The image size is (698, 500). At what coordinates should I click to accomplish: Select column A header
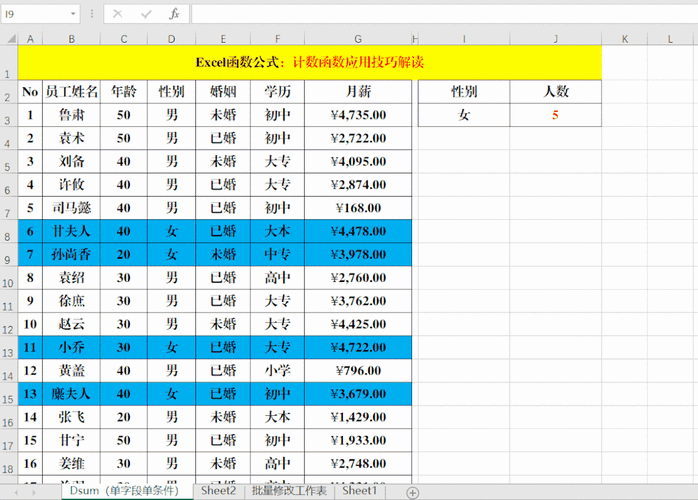pyautogui.click(x=30, y=39)
